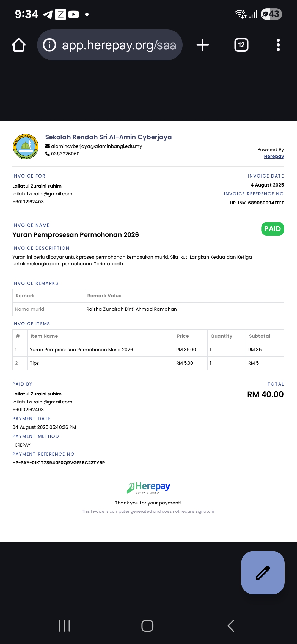Tap the school phone number 0383226060
The image size is (297, 644).
[65, 154]
